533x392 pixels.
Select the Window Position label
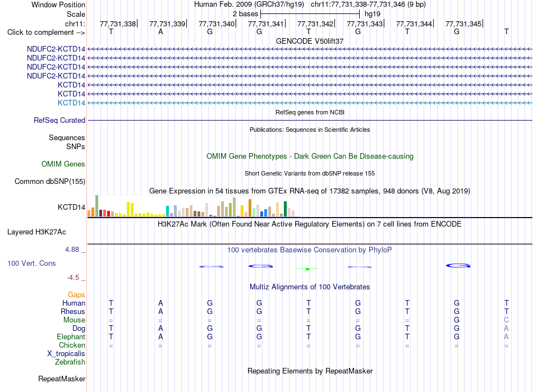tap(58, 4)
